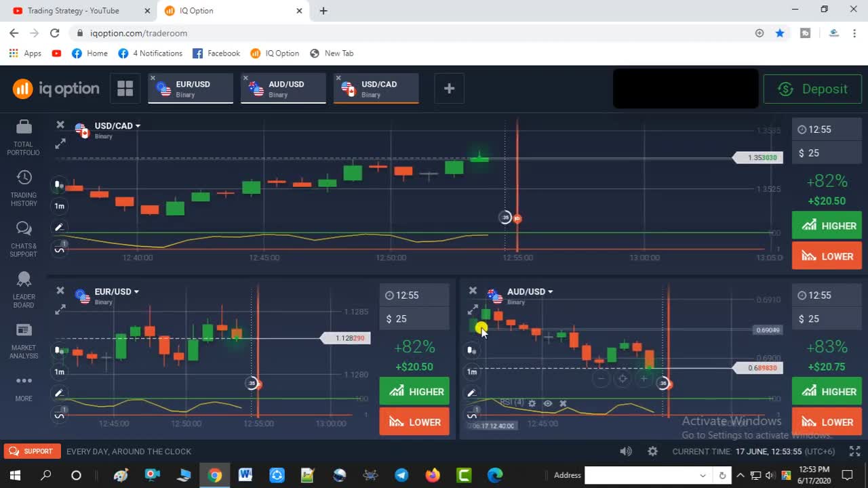Screen dimensions: 868x488
Task: Open Market Analysis in the sidebar
Action: coord(24,340)
